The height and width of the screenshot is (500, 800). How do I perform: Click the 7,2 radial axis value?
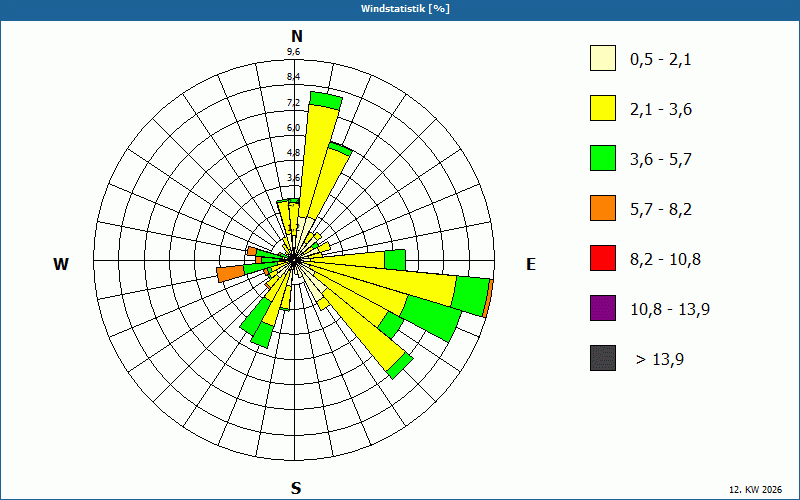click(293, 103)
